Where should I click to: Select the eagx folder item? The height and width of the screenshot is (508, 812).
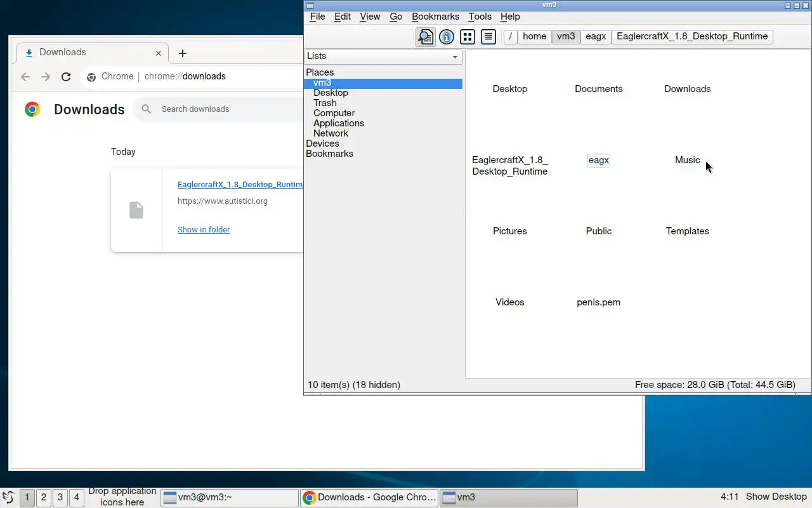tap(599, 160)
